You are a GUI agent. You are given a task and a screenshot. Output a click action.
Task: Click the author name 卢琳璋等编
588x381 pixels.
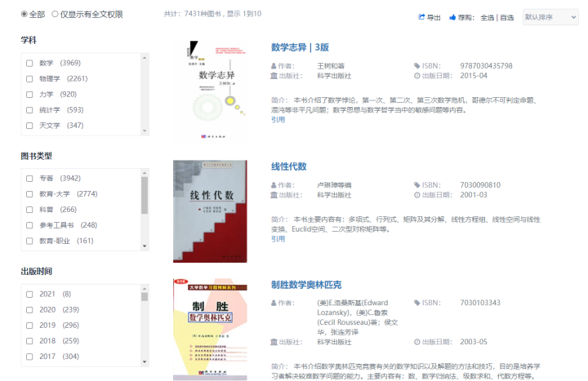point(334,185)
